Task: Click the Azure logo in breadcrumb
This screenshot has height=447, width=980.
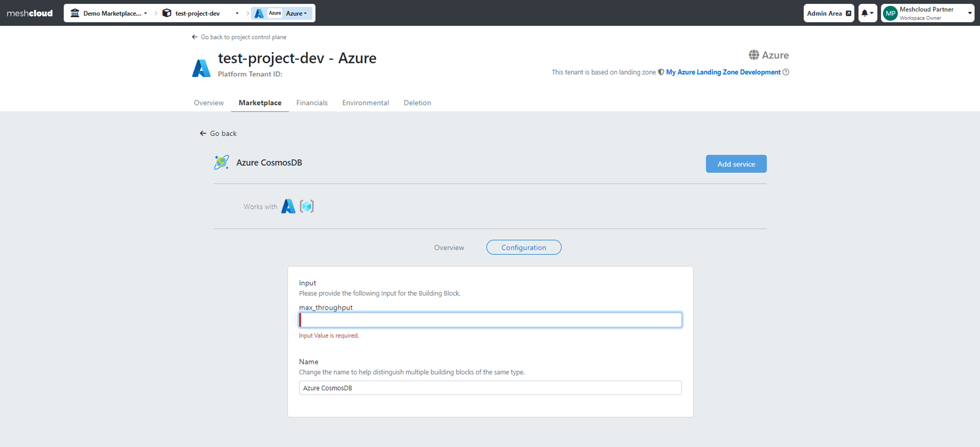Action: pos(260,13)
